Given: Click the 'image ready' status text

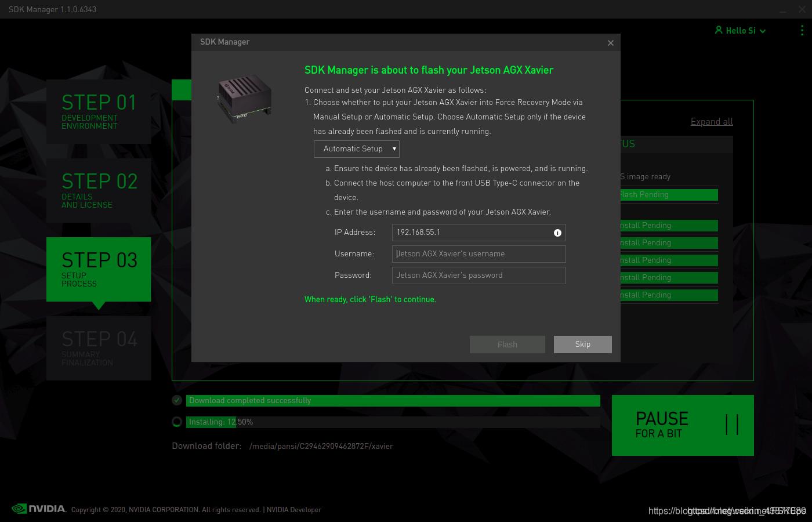Looking at the screenshot, I should click(x=646, y=176).
